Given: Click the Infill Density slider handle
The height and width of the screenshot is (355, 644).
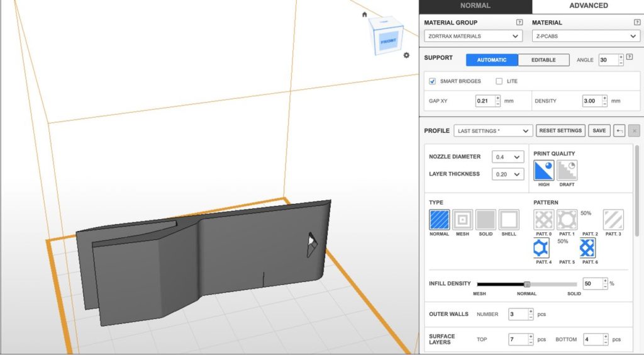Looking at the screenshot, I should 527,284.
